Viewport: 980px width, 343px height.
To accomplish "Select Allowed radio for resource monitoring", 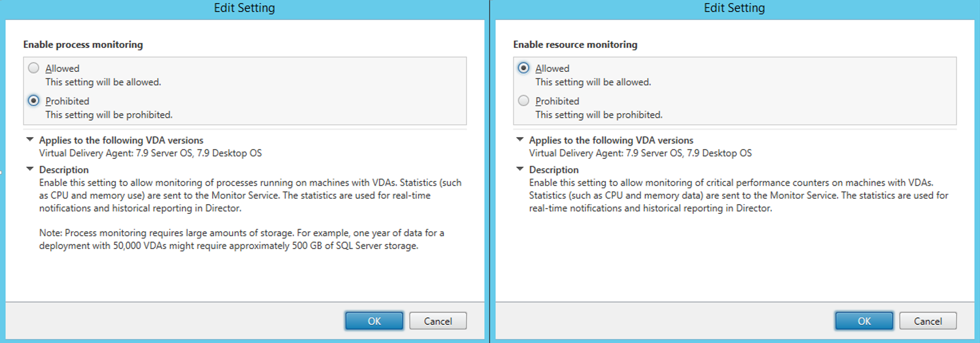I will tap(524, 68).
